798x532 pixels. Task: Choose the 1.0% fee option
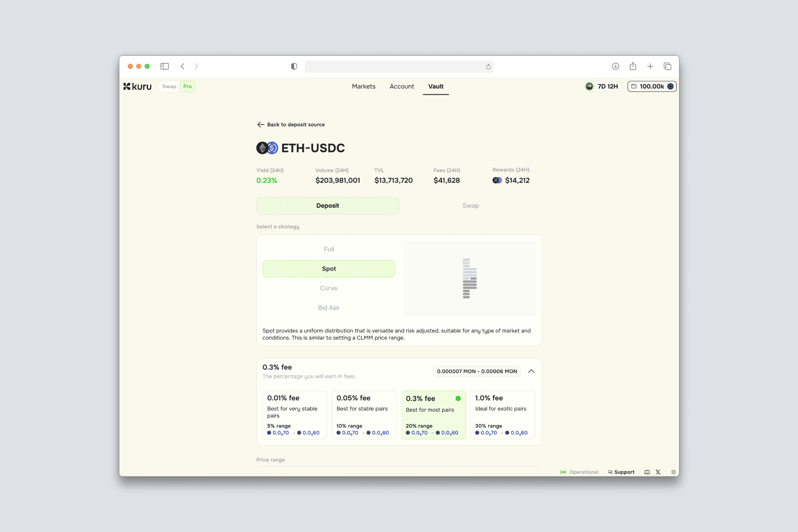coord(502,414)
